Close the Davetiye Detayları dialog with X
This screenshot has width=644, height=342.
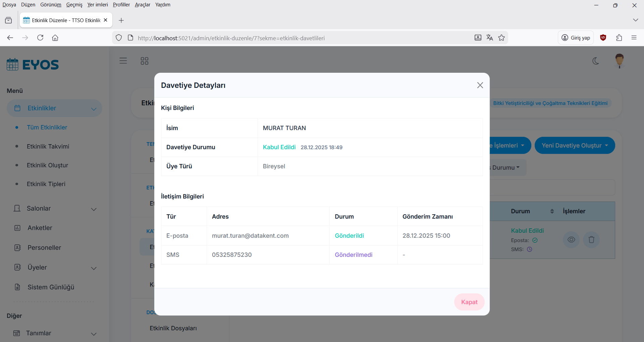[480, 85]
